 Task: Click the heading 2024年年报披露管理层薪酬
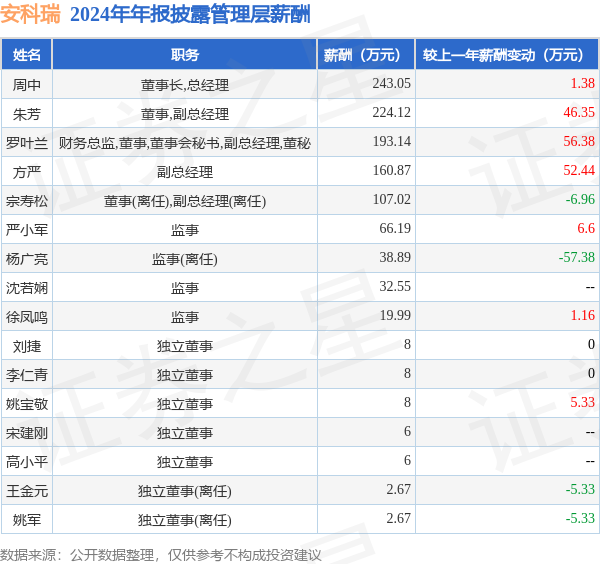tap(190, 15)
